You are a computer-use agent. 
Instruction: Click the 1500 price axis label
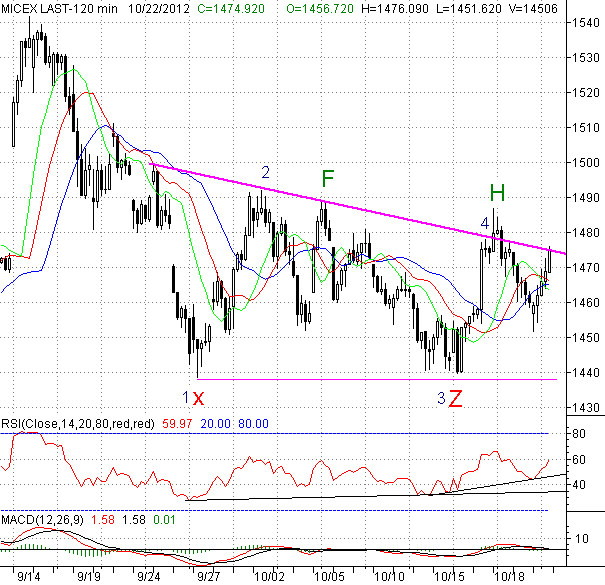click(585, 162)
